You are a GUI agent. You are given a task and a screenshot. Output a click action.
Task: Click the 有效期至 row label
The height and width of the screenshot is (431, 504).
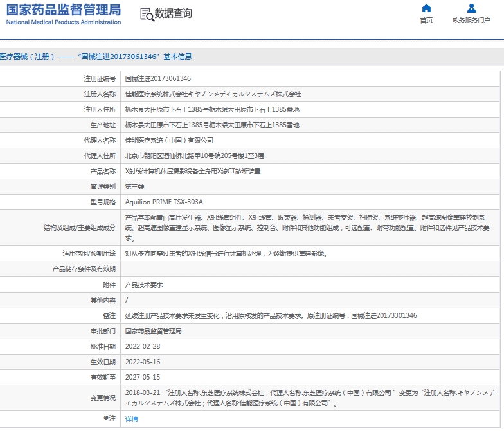point(103,378)
